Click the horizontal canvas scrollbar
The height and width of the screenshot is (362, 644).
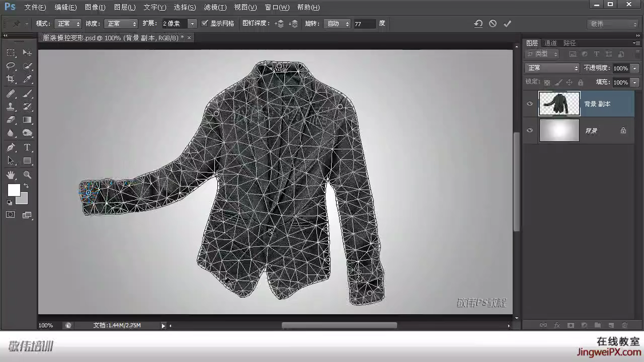339,325
